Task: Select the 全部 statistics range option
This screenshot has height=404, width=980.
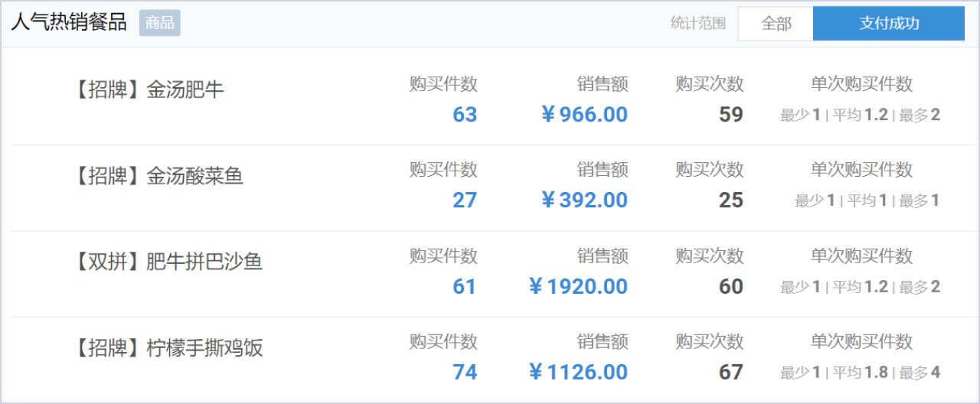Action: click(776, 24)
